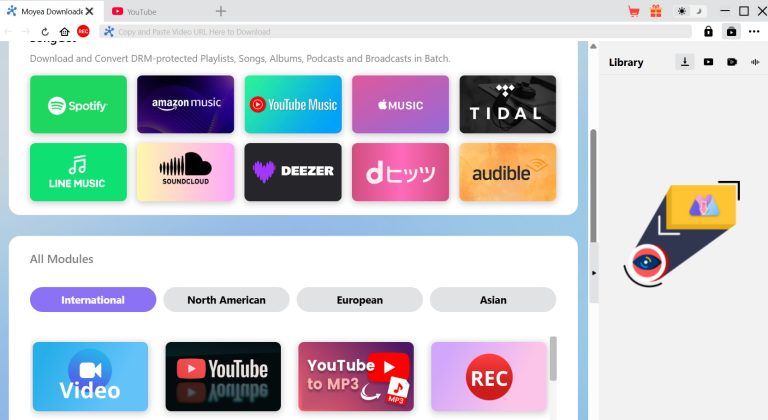
Task: Click the All Modules list scrollbar
Action: (x=553, y=358)
